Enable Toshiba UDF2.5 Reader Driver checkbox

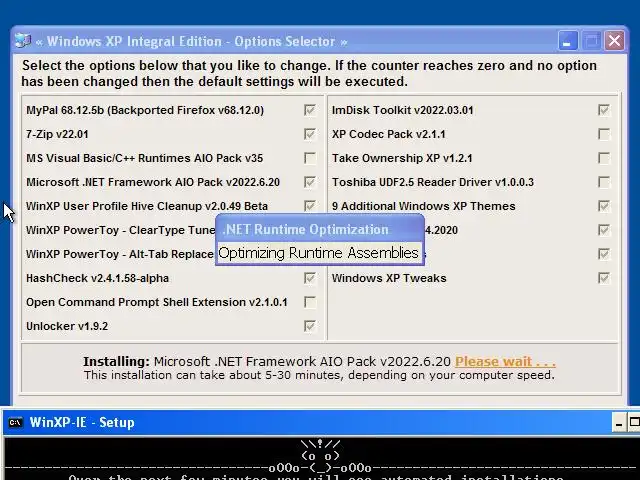coord(604,182)
